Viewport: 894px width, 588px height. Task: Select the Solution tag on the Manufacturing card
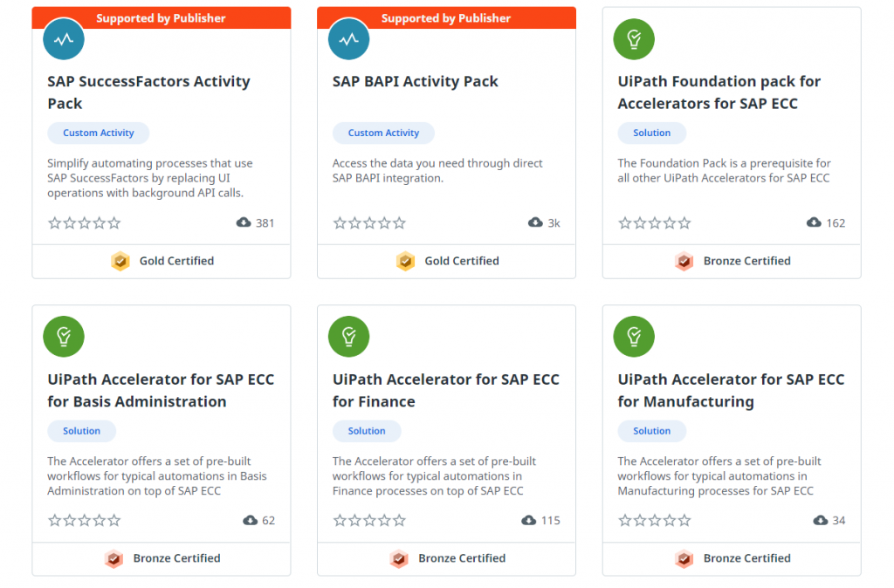[651, 431]
